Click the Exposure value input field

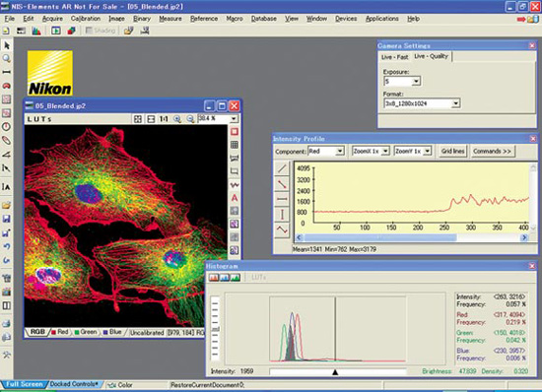398,82
